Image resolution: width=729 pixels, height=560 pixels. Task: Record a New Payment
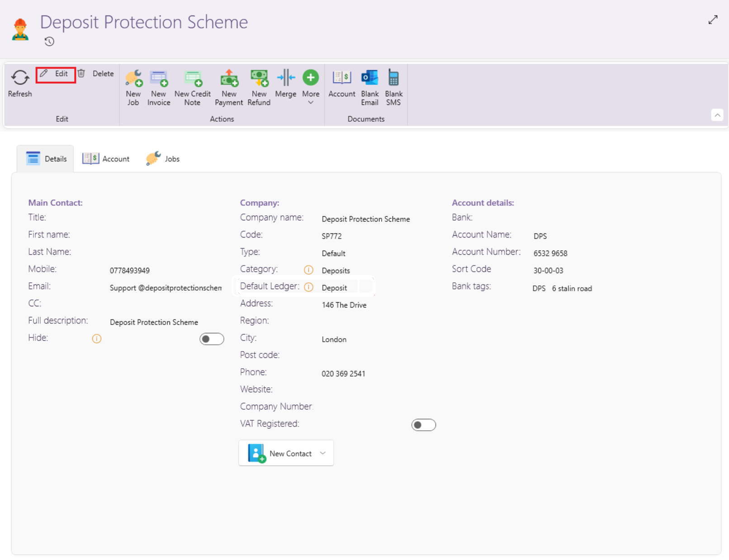pos(229,88)
